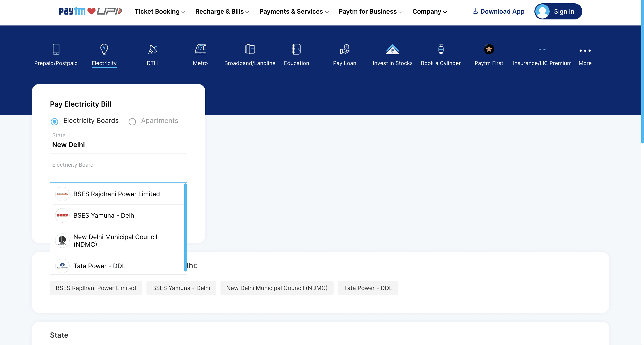Pick Tata Power - DDL from the dropdown list
644x345 pixels.
pyautogui.click(x=99, y=266)
